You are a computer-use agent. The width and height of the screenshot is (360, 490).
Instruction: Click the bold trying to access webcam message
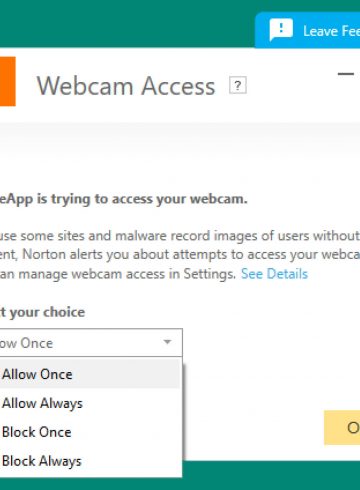pos(124,199)
